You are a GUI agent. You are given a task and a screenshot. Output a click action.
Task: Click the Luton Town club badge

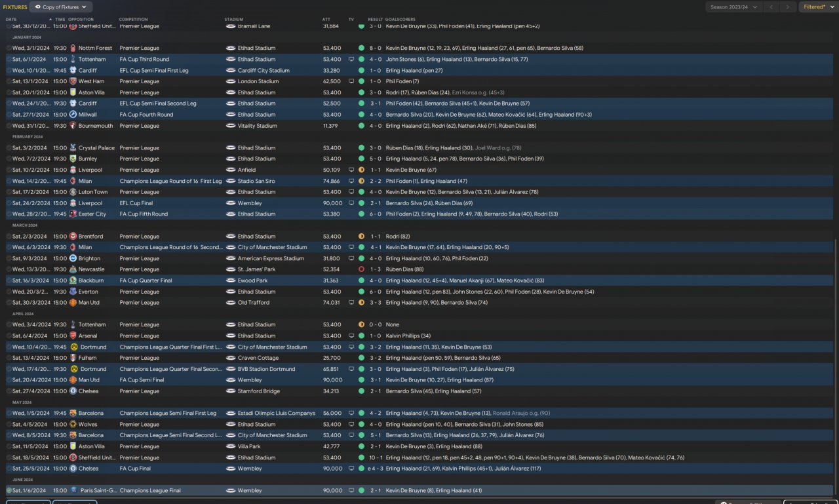(x=73, y=192)
